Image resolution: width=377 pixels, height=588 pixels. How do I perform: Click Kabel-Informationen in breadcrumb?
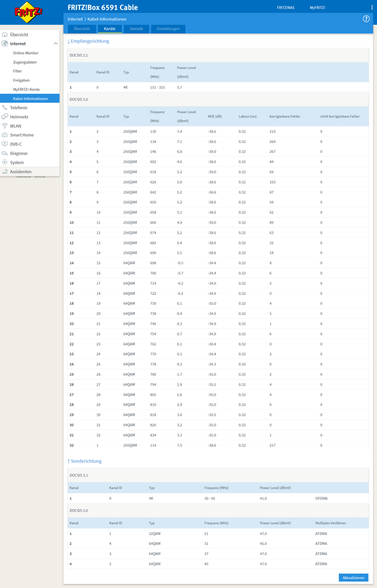107,19
